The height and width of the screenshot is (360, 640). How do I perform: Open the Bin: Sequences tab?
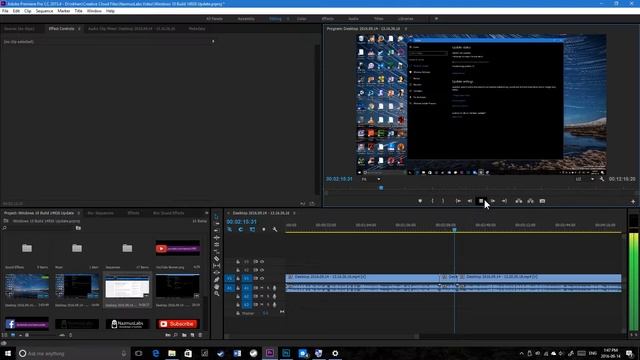pos(100,213)
